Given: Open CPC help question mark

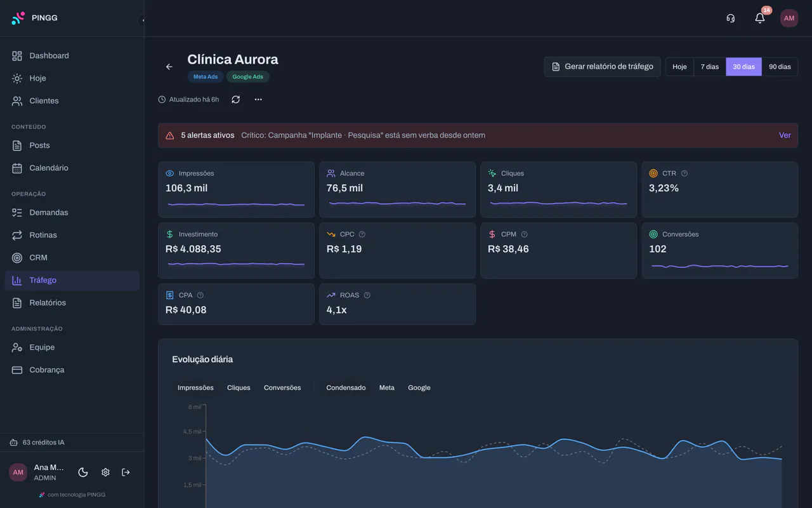Looking at the screenshot, I should [362, 234].
